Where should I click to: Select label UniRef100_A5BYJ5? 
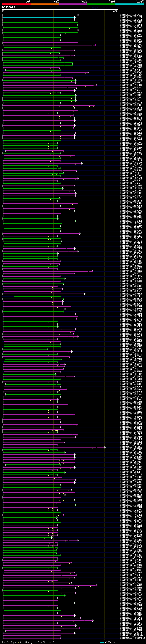tap(131, 100)
